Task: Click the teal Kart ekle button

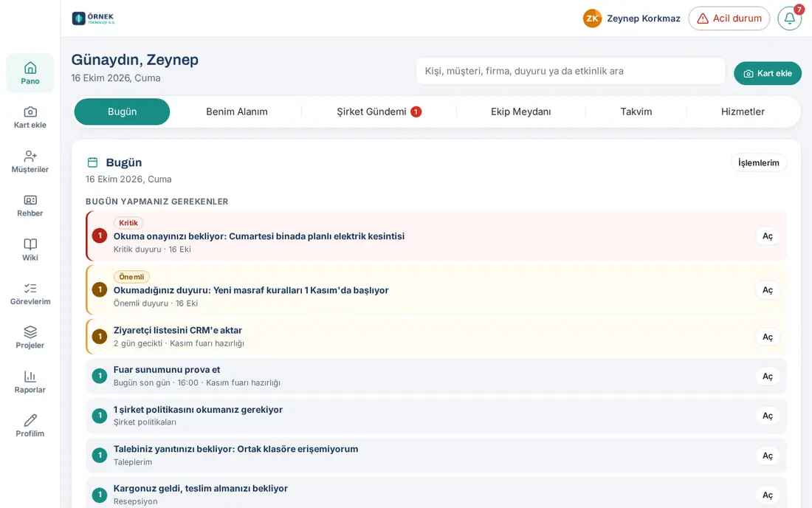Action: point(768,74)
